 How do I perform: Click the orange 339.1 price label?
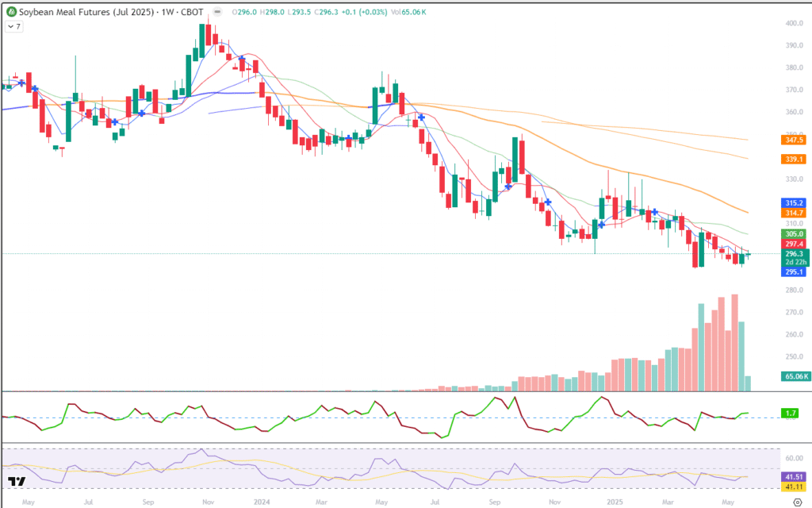tap(793, 159)
